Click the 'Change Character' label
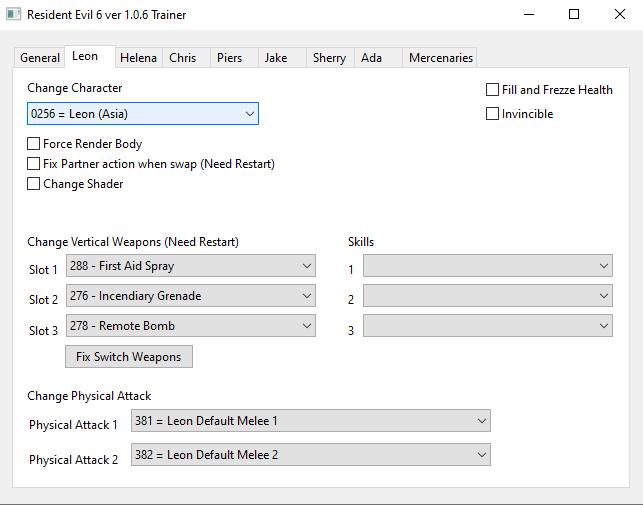643x505 pixels. (x=75, y=88)
